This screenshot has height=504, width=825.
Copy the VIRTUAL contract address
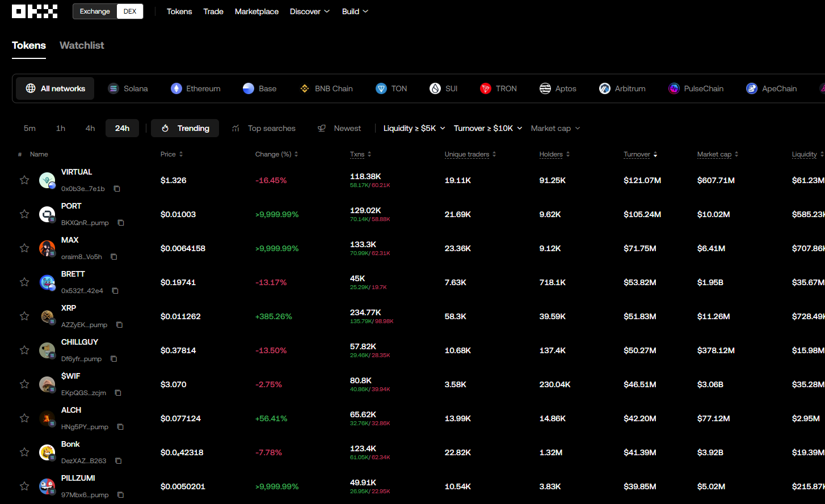pos(117,189)
